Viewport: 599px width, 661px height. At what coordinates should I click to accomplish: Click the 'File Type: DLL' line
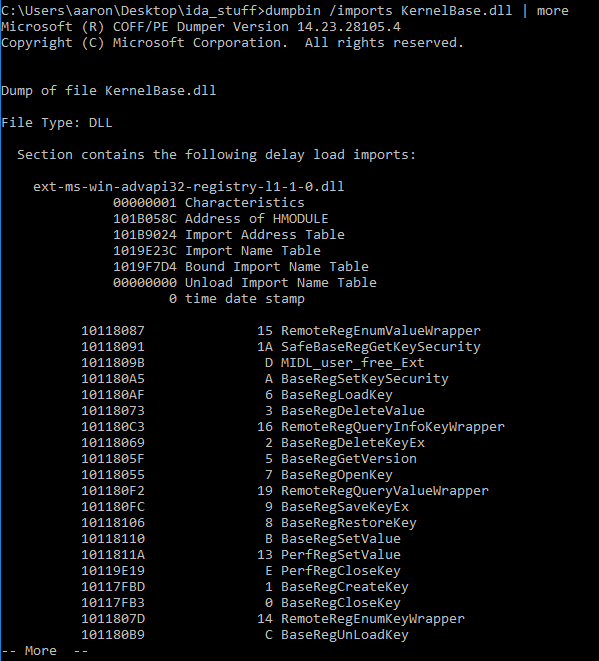tap(57, 123)
